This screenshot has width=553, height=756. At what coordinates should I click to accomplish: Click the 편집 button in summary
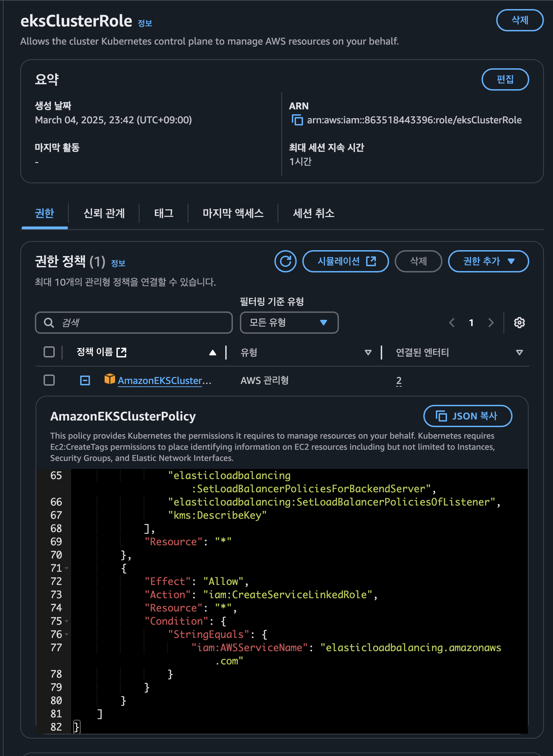pyautogui.click(x=505, y=79)
